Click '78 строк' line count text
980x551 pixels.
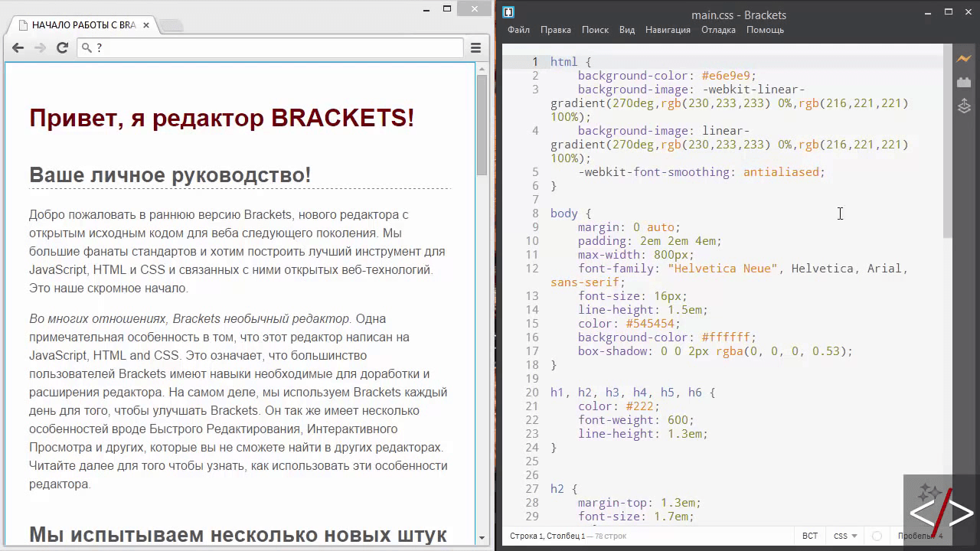[x=611, y=536]
